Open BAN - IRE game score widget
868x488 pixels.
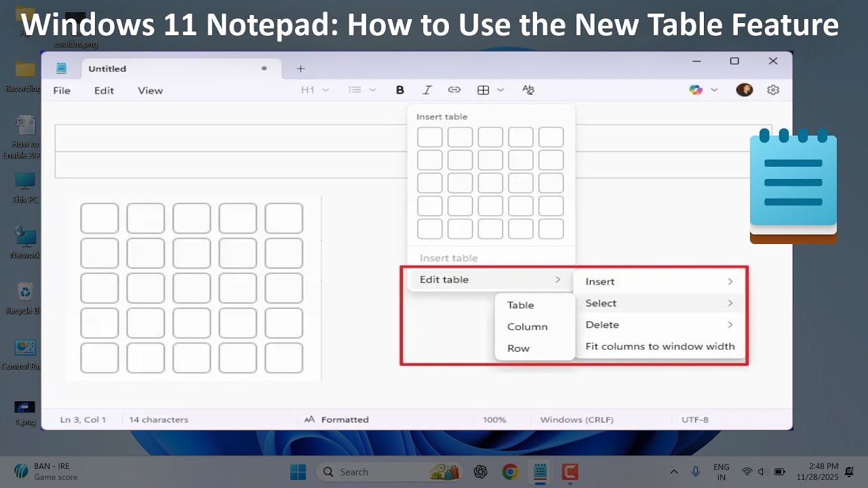coord(46,472)
